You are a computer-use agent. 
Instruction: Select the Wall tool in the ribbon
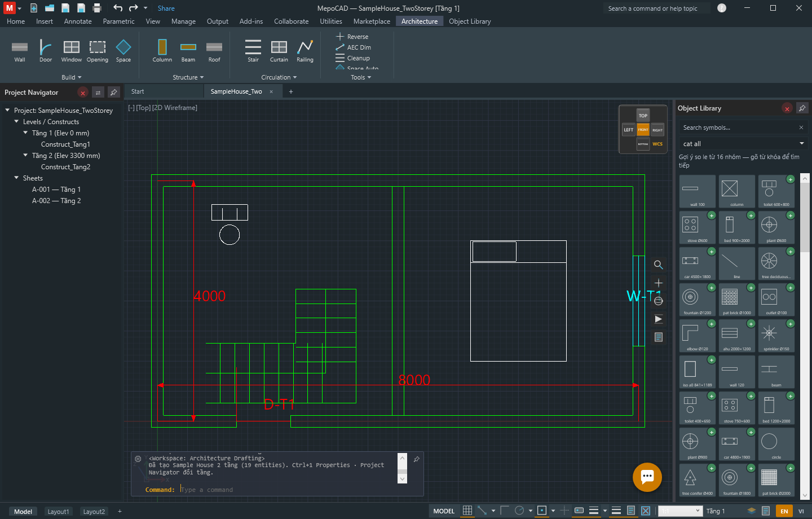tap(20, 51)
